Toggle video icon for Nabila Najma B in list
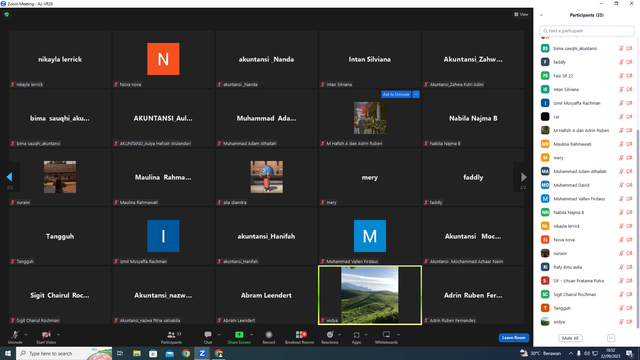Viewport: 640px width, 360px height. (629, 212)
